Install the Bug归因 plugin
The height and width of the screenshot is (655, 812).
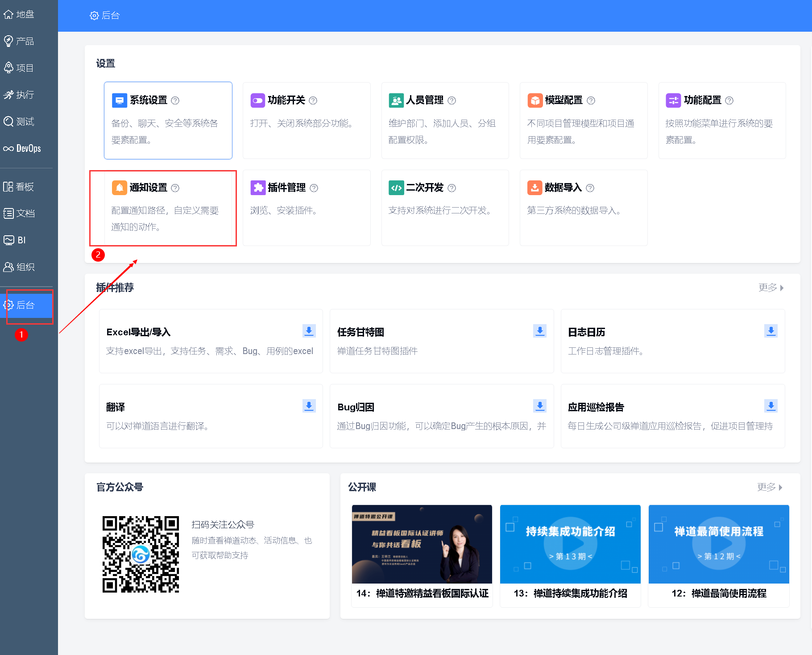click(540, 406)
